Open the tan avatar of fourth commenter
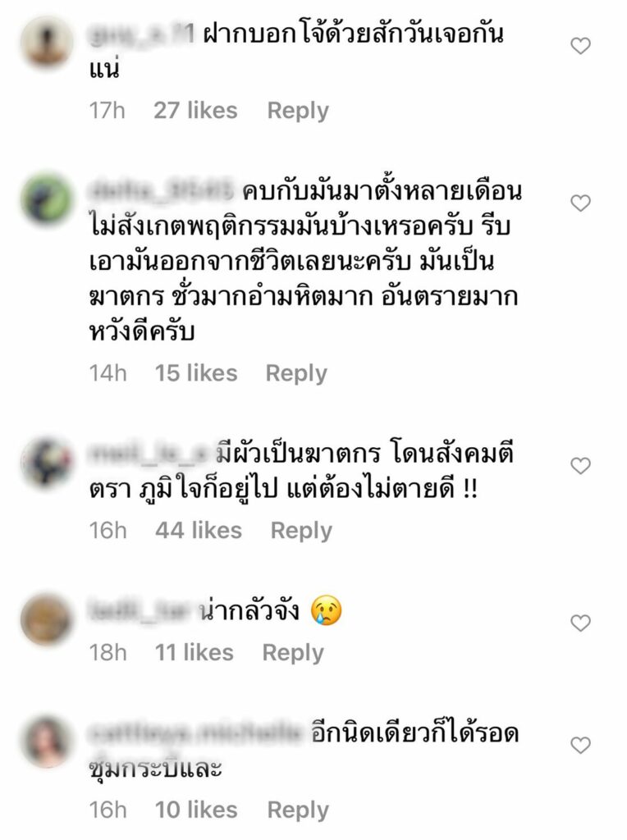Screen dimensions: 627x840 pos(47,619)
